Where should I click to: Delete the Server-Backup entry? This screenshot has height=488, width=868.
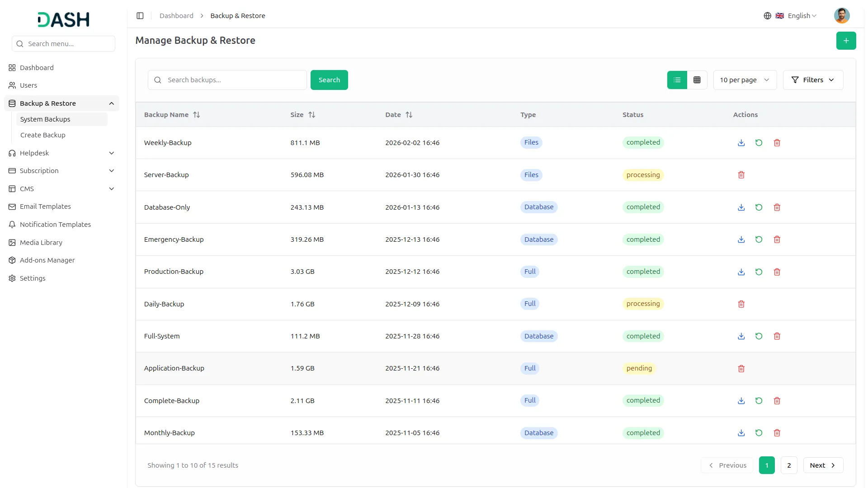741,174
